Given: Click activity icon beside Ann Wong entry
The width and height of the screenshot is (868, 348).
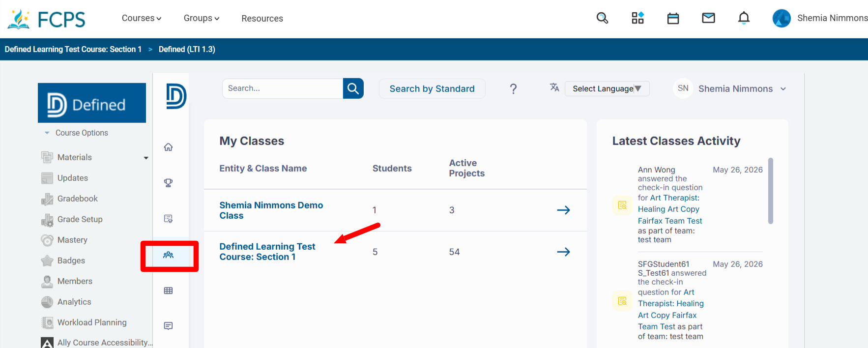Looking at the screenshot, I should [x=622, y=205].
